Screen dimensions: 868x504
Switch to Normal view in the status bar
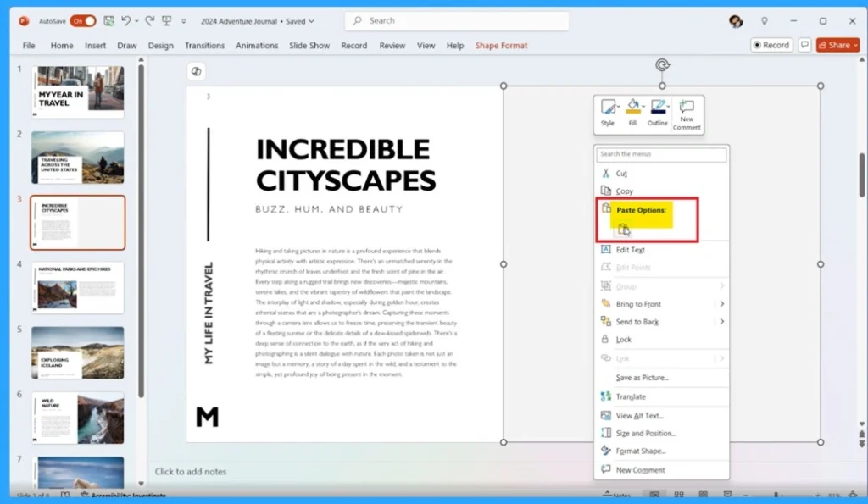click(x=656, y=493)
